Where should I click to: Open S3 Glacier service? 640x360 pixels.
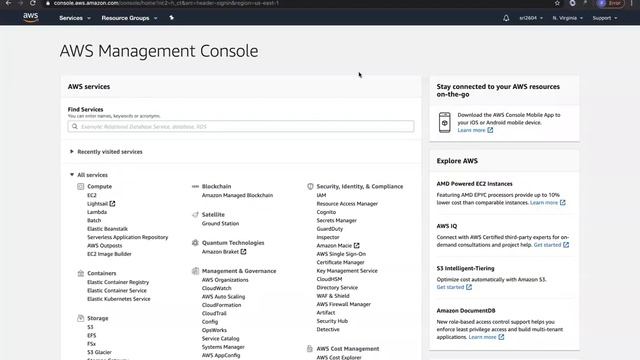pyautogui.click(x=99, y=352)
